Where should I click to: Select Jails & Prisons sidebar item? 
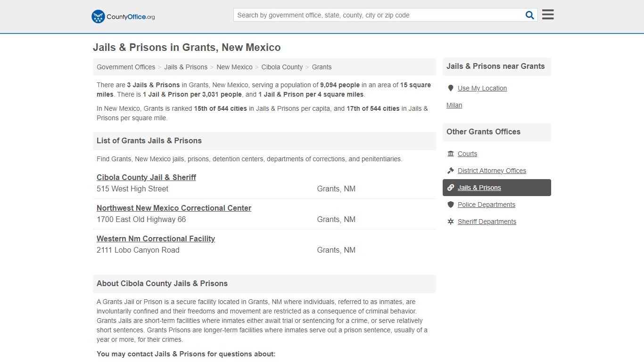(497, 188)
